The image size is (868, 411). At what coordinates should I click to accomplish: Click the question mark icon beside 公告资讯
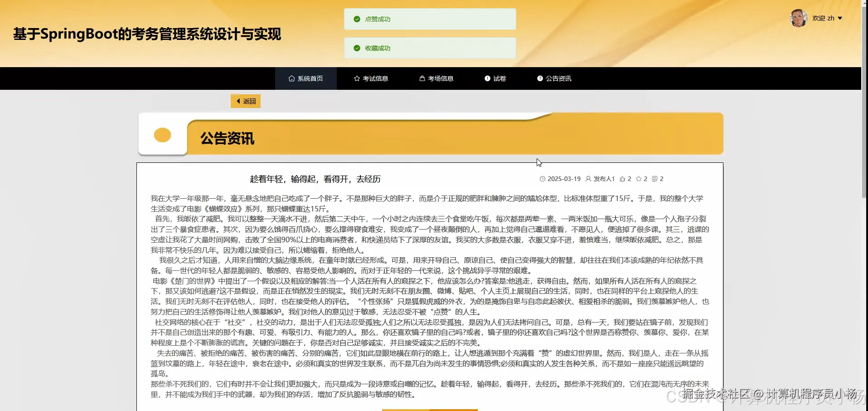(540, 78)
